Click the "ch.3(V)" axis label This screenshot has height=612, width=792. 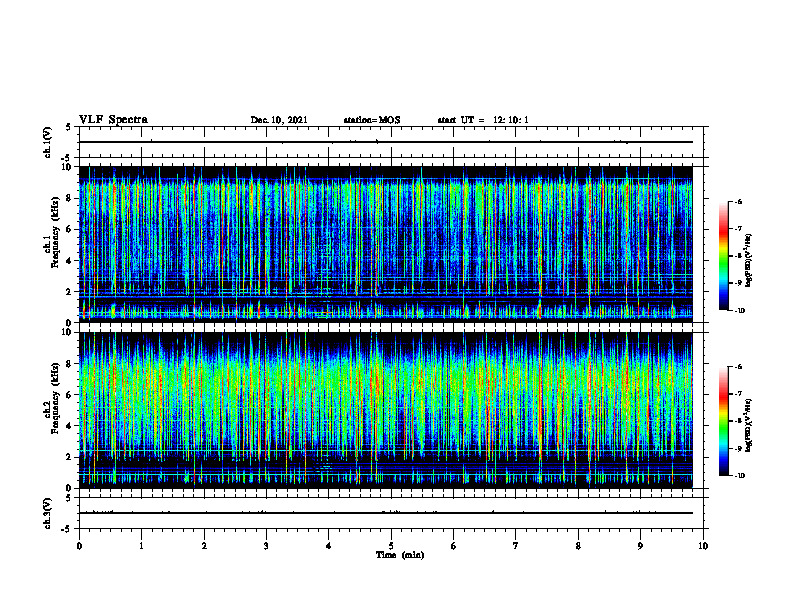point(47,513)
